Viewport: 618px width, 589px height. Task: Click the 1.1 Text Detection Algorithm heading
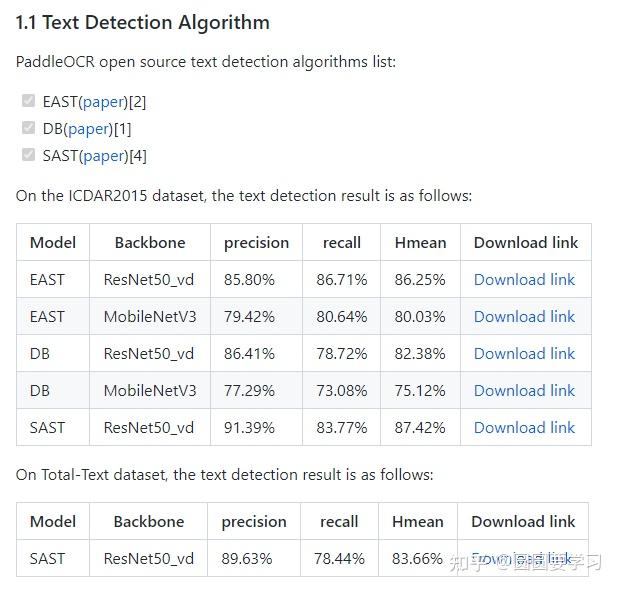click(x=142, y=22)
